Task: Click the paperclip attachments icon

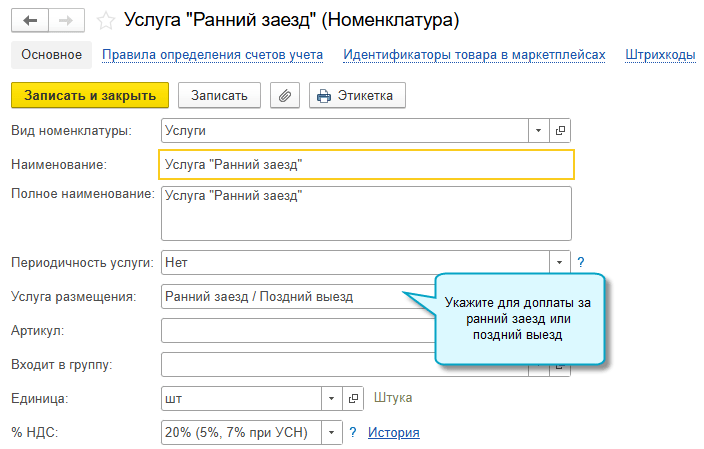Action: click(x=285, y=95)
